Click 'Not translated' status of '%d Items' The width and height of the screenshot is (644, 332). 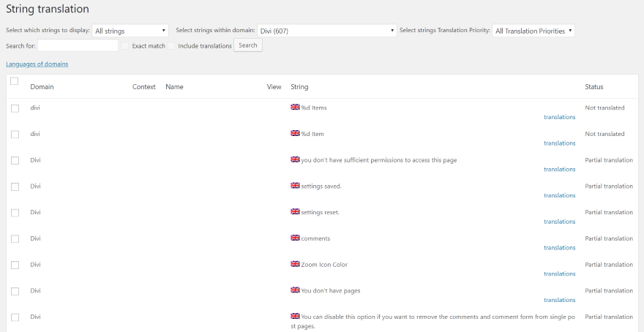[x=604, y=107]
